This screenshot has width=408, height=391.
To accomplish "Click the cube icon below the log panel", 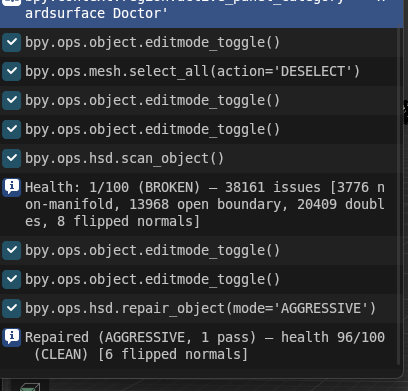I will (x=30, y=387).
